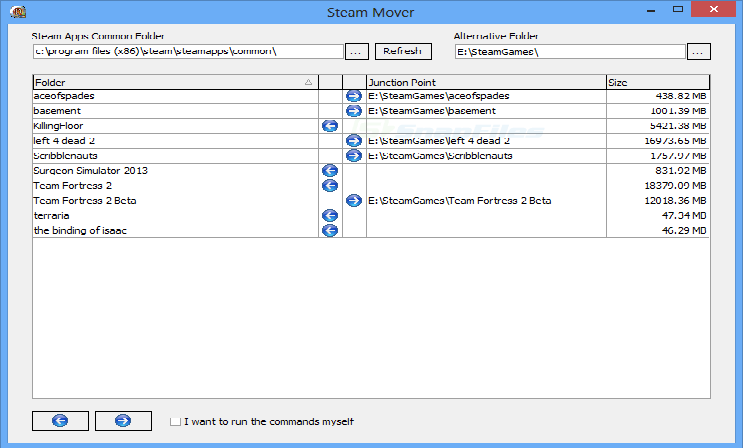Click the left arrow icon in the binding of isaac row

click(x=330, y=231)
